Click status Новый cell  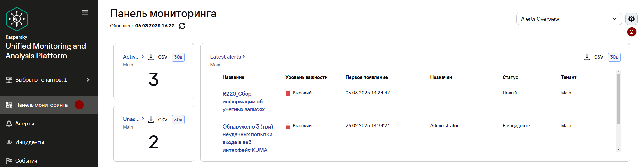pos(510,93)
